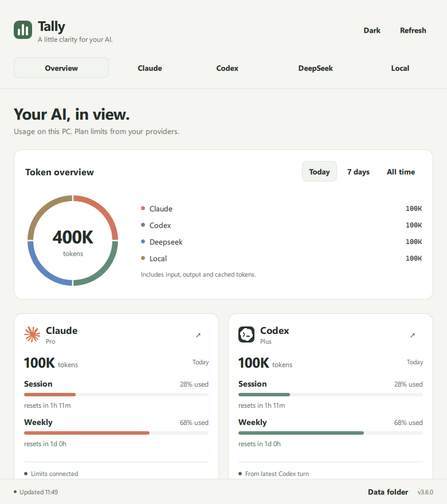Open the Data folder
The height and width of the screenshot is (504, 447).
[x=388, y=492]
